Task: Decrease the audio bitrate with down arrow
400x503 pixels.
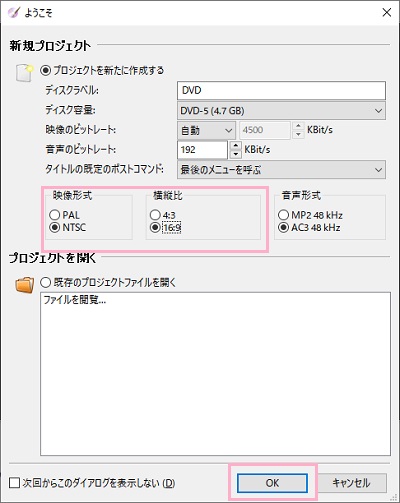Action: 236,154
